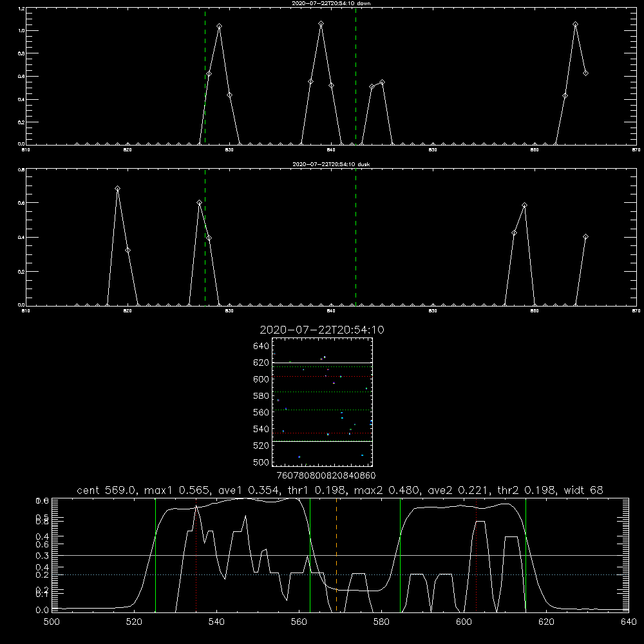The image size is (644, 644).
Task: Click the scatter plot y-axis label '560'
Action: pos(261,412)
